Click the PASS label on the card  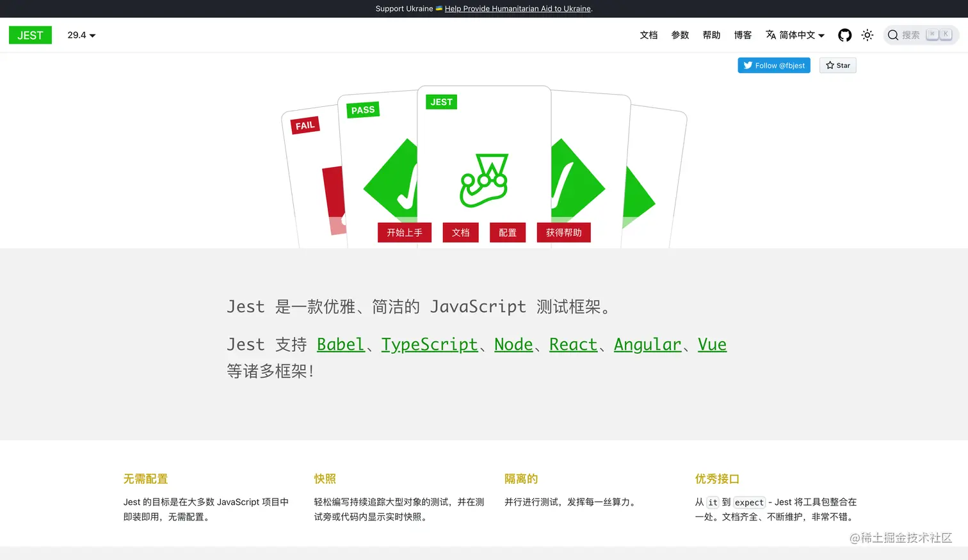click(x=363, y=109)
